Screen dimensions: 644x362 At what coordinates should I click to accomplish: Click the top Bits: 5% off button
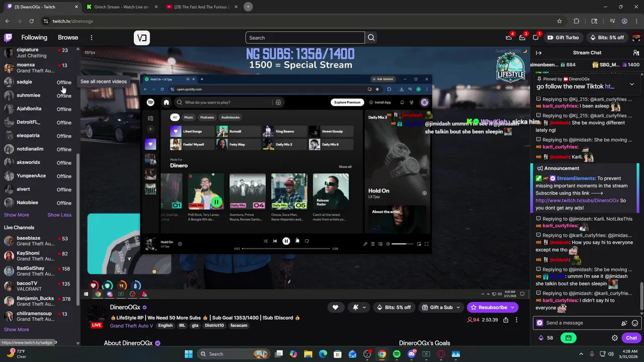pos(606,38)
